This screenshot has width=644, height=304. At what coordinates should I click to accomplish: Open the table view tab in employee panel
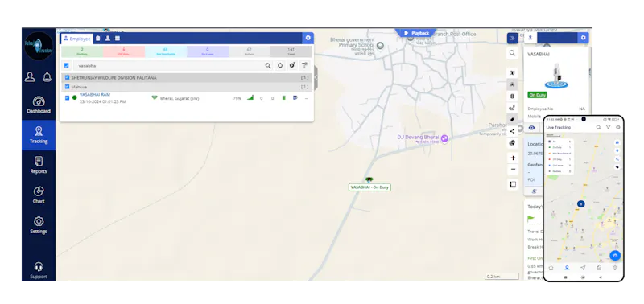(x=118, y=39)
